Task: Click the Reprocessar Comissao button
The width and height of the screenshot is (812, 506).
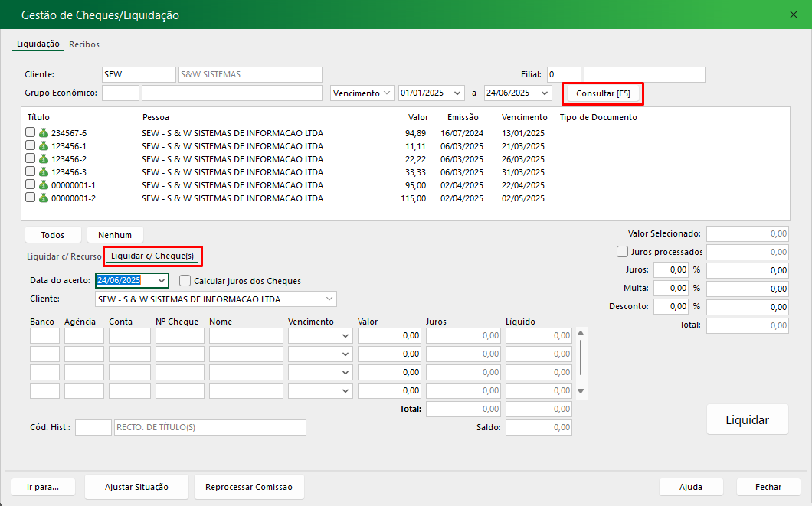Action: 249,487
